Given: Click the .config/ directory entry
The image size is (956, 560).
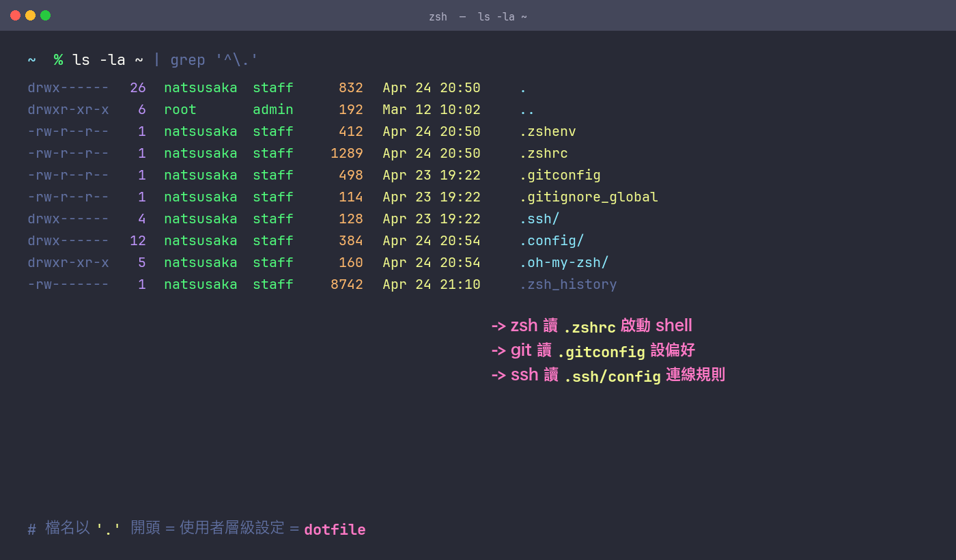Looking at the screenshot, I should (x=551, y=241).
